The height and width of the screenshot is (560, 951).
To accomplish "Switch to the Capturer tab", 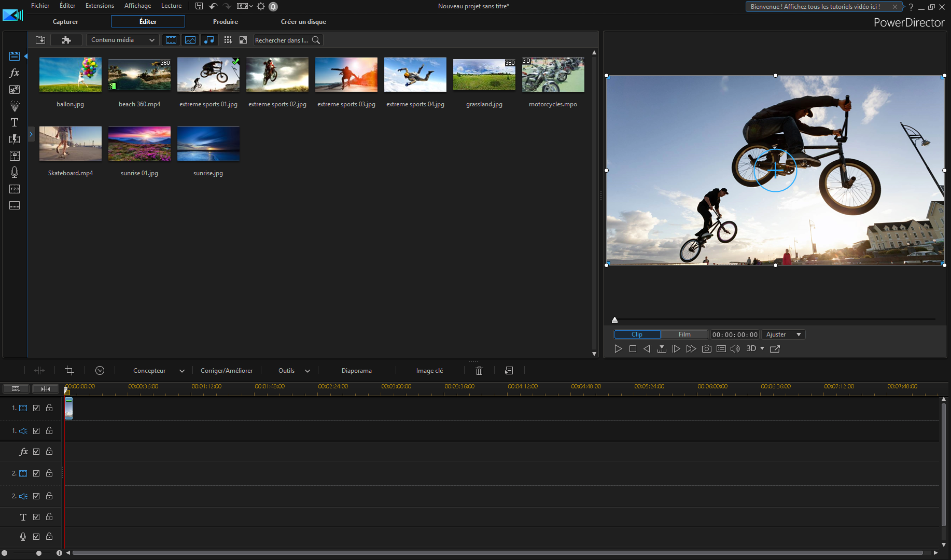I will (x=65, y=22).
